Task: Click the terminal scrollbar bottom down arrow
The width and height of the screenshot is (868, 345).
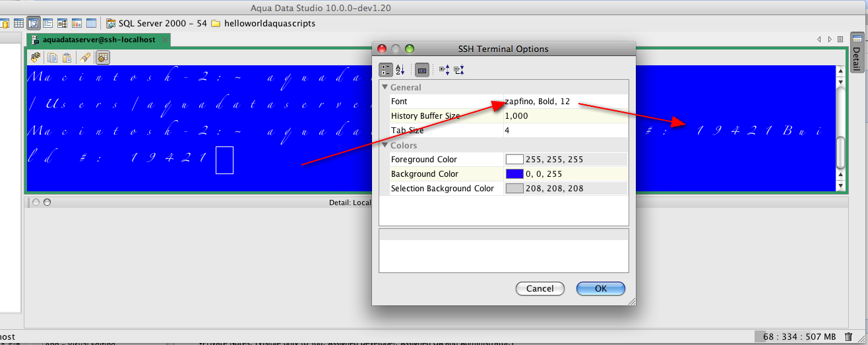Action: pos(840,186)
